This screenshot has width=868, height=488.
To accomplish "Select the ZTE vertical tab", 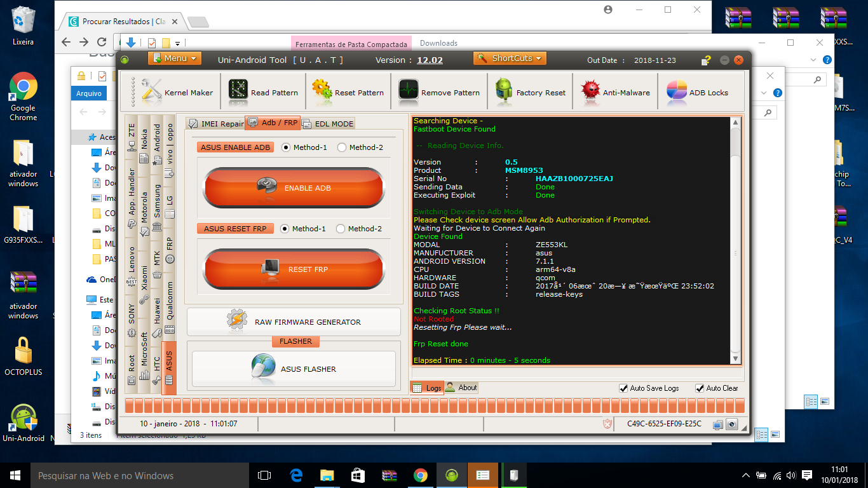I will click(x=132, y=135).
